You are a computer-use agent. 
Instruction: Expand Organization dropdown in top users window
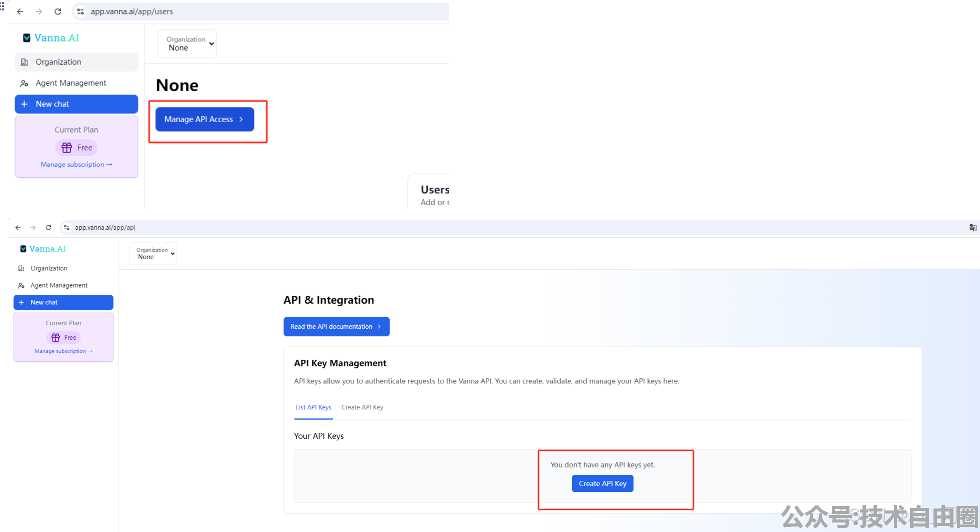187,44
